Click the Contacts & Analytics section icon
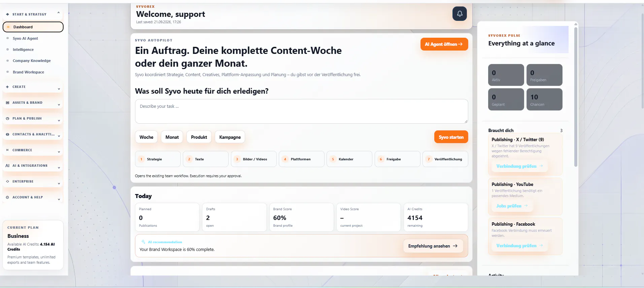The image size is (644, 288). (7, 134)
